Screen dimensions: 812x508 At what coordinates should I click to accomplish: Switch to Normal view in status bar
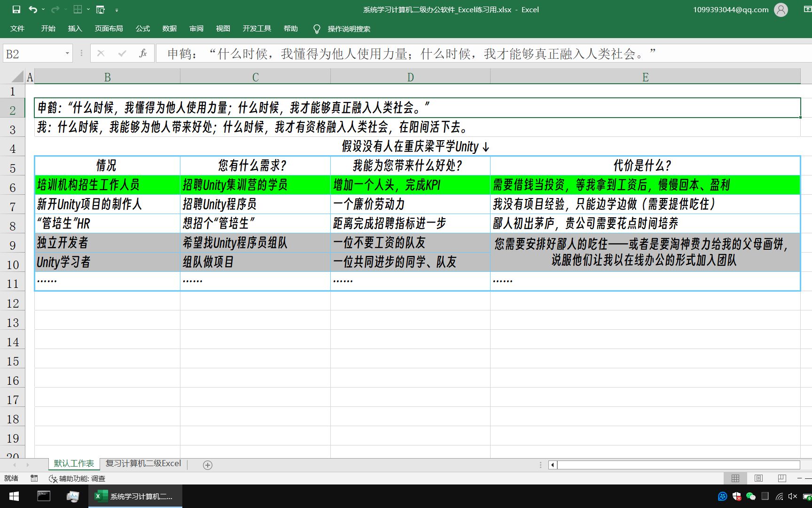tap(735, 478)
